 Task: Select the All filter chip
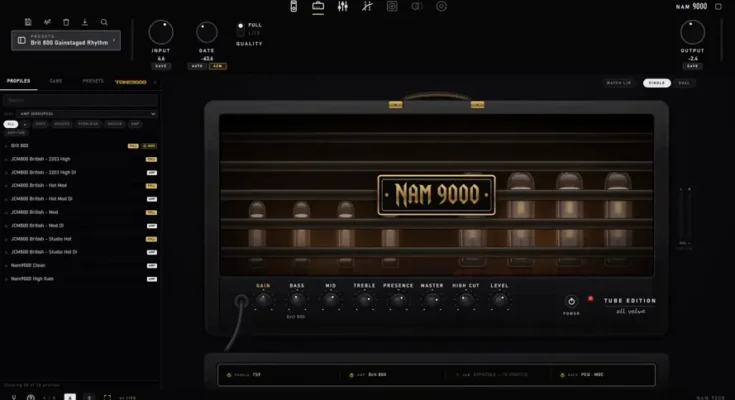pos(11,124)
